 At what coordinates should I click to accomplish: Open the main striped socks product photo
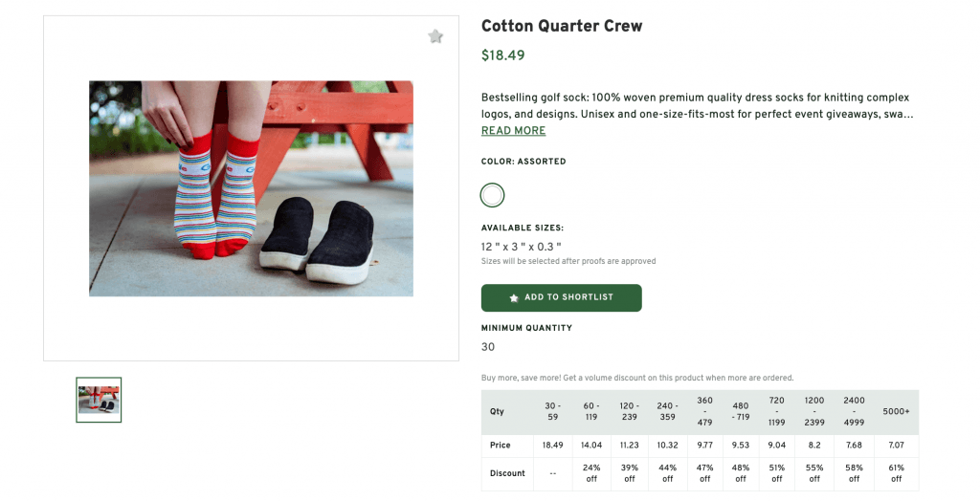[x=251, y=188]
